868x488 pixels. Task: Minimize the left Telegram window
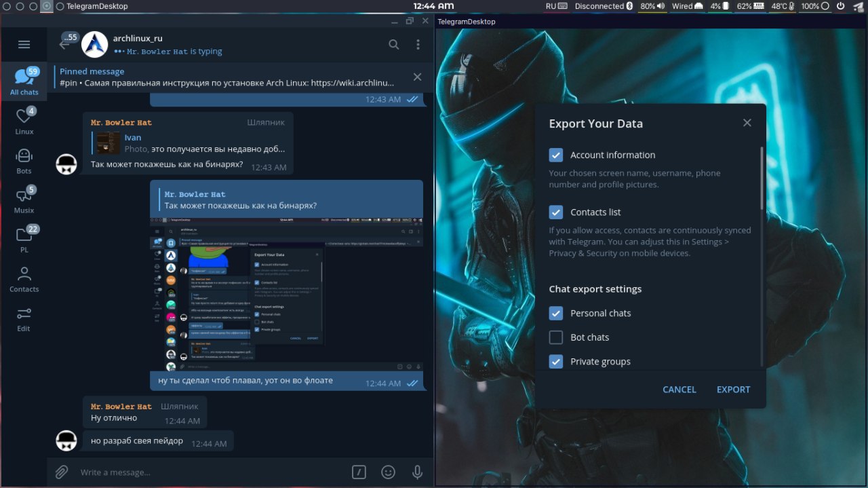395,22
